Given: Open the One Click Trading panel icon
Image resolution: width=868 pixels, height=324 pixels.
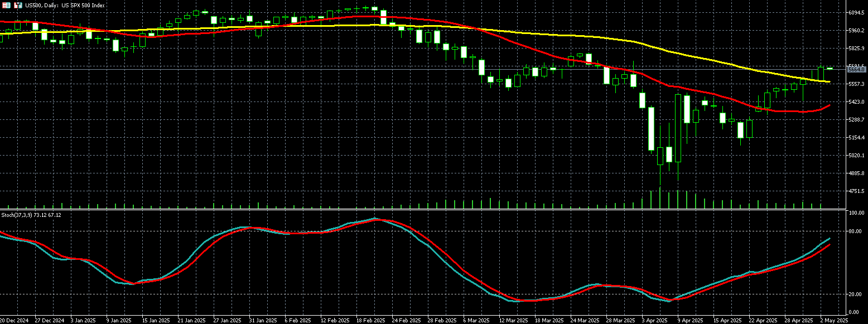Looking at the screenshot, I should (x=7, y=5).
